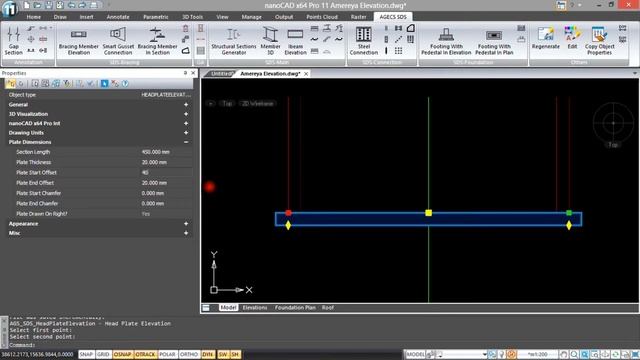Switch to the 3D Tools ribbon tab
The image size is (640, 360).
192,17
